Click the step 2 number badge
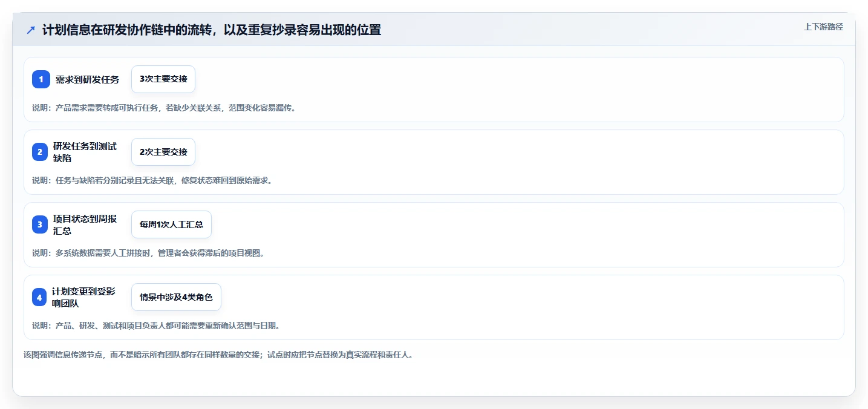Screen dimensions: 868x409 [x=40, y=152]
